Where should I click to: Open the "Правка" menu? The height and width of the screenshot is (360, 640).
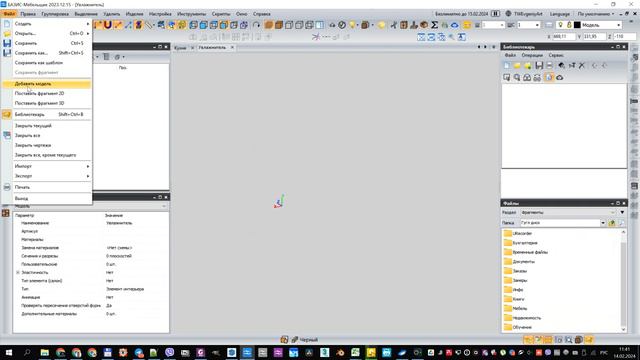(x=28, y=14)
